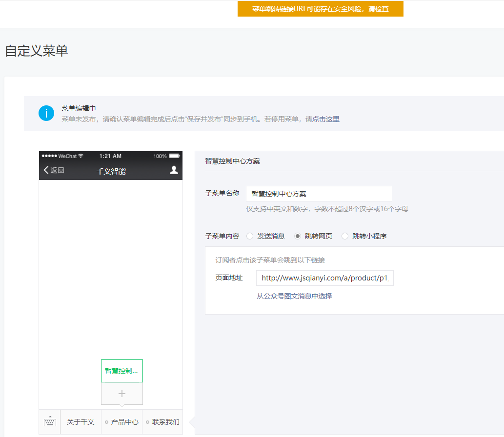504x437 pixels.
Task: Click the 子菜单名称 input field
Action: pyautogui.click(x=319, y=194)
